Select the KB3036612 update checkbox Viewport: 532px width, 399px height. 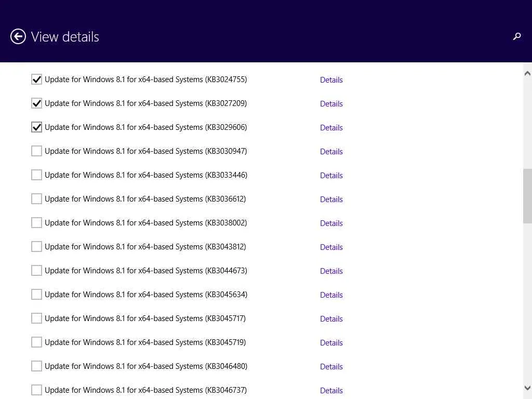click(36, 199)
